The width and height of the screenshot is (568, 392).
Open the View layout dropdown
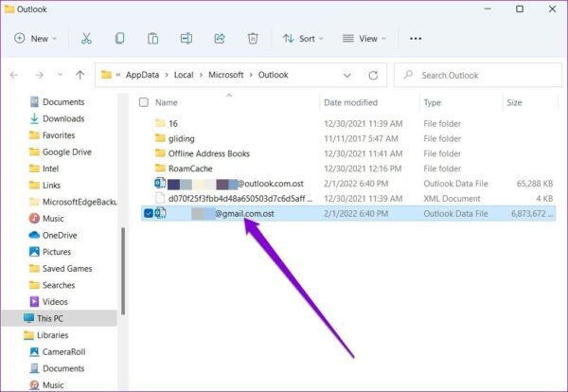pos(364,39)
